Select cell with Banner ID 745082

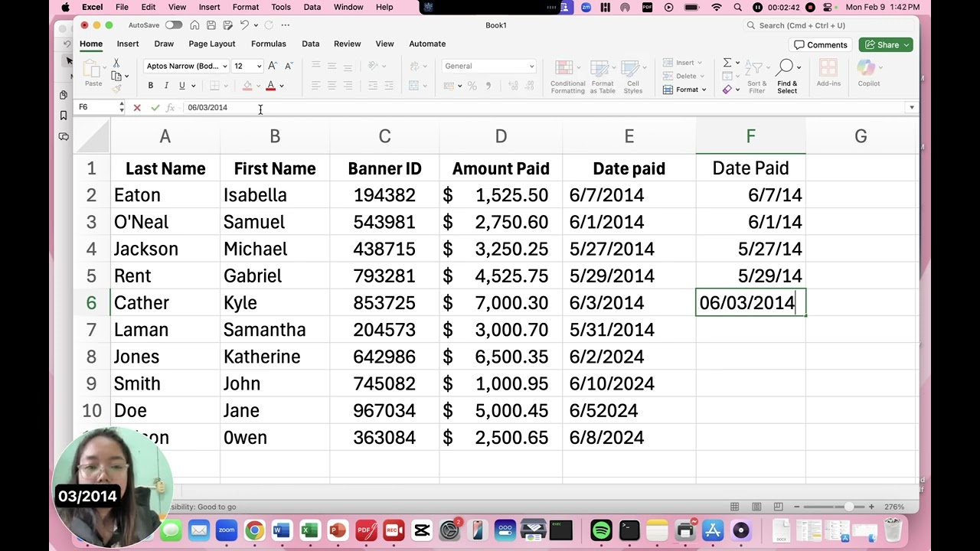(384, 383)
